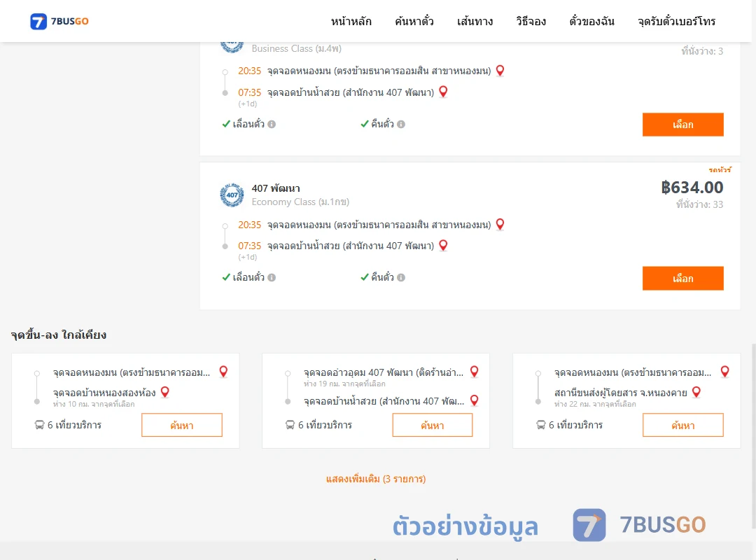
Task: Open map pin beside จุดจอดบ้านหนองสองห้อง
Action: pyautogui.click(x=165, y=392)
